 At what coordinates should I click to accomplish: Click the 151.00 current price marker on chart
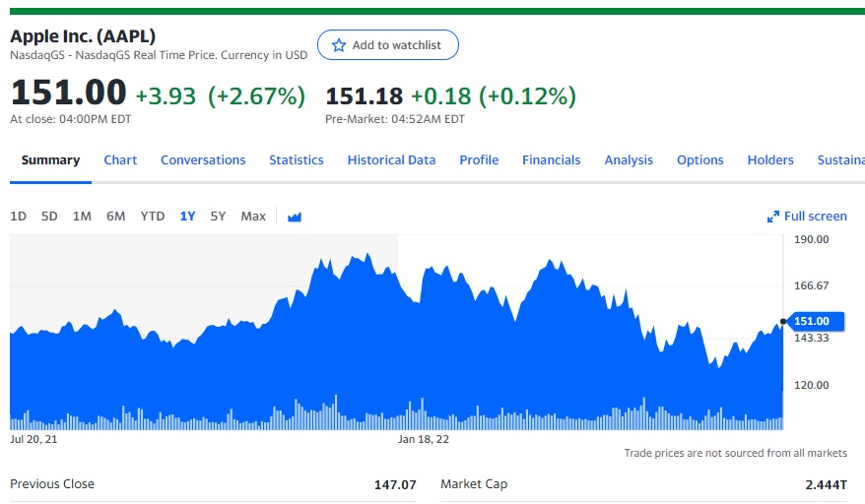[816, 321]
